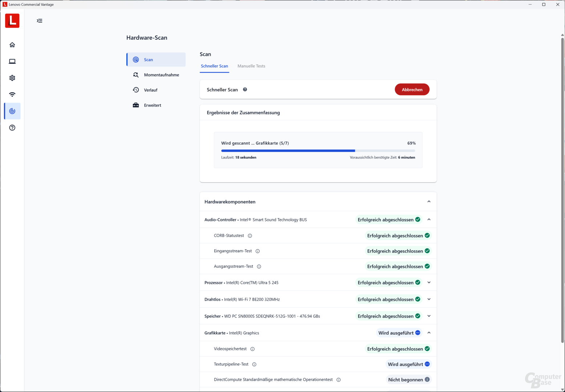Open the Device laptop icon in sidebar

tap(12, 61)
